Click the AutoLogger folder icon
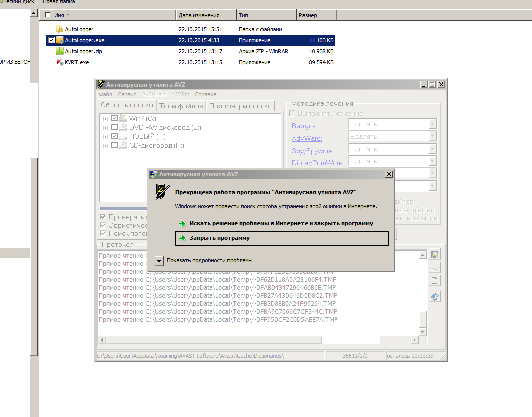Image resolution: width=532 pixels, height=417 pixels. point(60,29)
